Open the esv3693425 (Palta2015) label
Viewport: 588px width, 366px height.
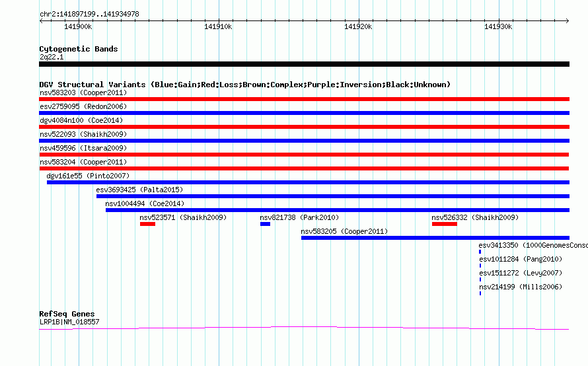[139, 190]
